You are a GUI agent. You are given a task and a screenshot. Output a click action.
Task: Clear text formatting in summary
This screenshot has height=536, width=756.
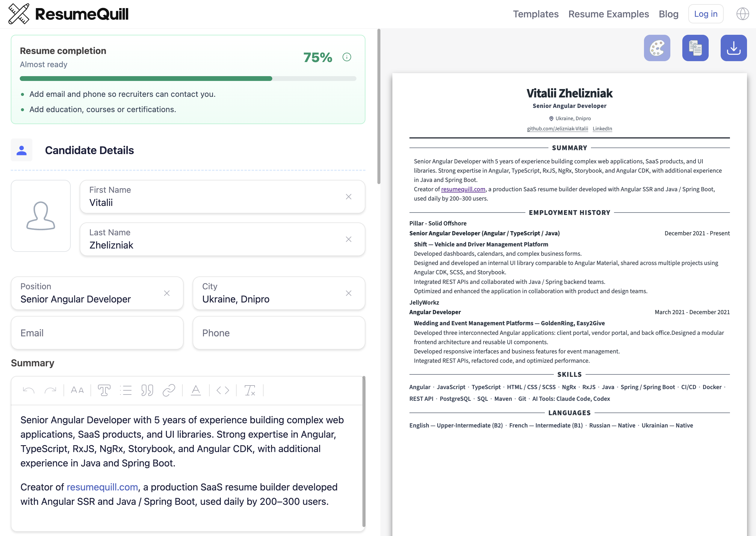[250, 390]
